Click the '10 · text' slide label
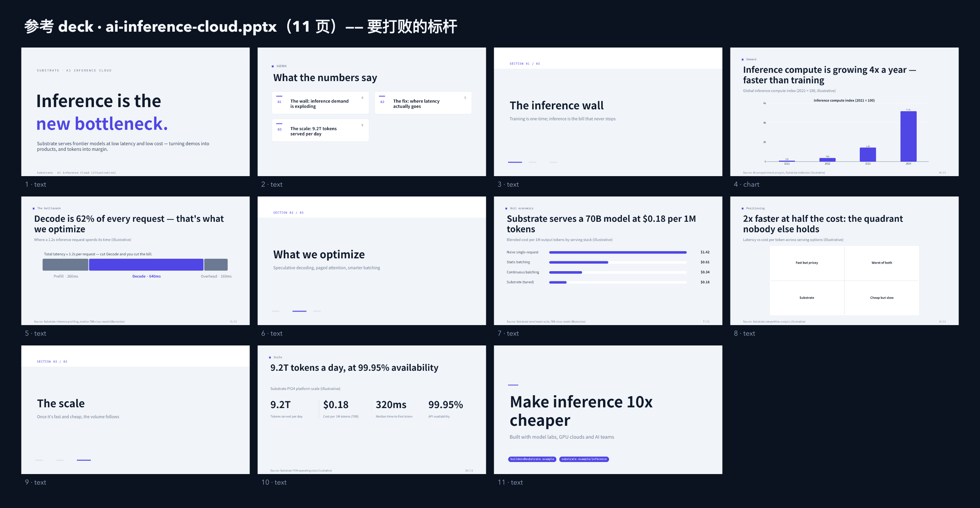 tap(274, 482)
